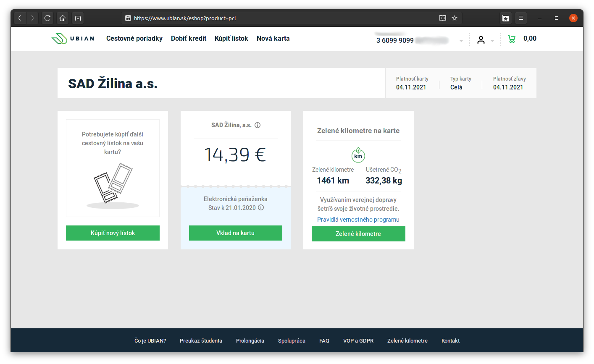The image size is (594, 364).
Task: Click the card number 3 6099 9099
Action: [x=395, y=40]
